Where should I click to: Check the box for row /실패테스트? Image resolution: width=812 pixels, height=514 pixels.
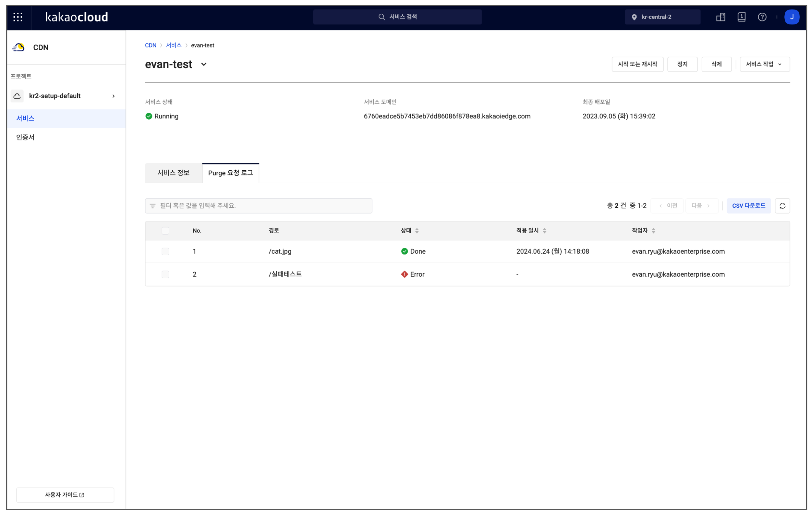pos(165,274)
